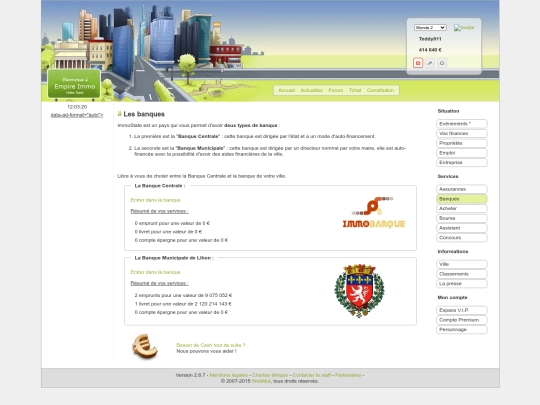The image size is (540, 405).
Task: Open Partenaires in the footer
Action: tap(348, 375)
